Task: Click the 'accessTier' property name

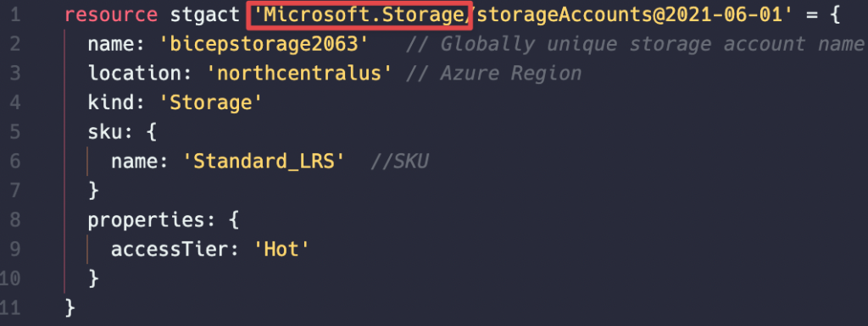Action: click(x=170, y=249)
